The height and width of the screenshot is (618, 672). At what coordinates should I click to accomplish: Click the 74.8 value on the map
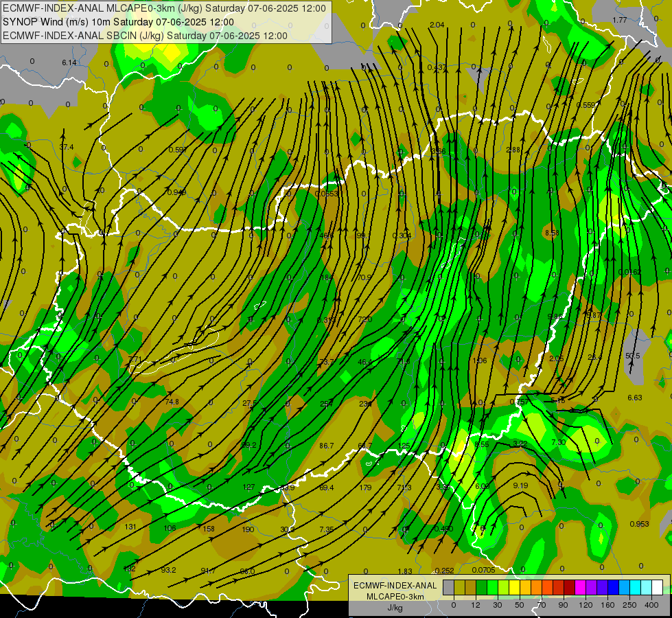tap(172, 402)
